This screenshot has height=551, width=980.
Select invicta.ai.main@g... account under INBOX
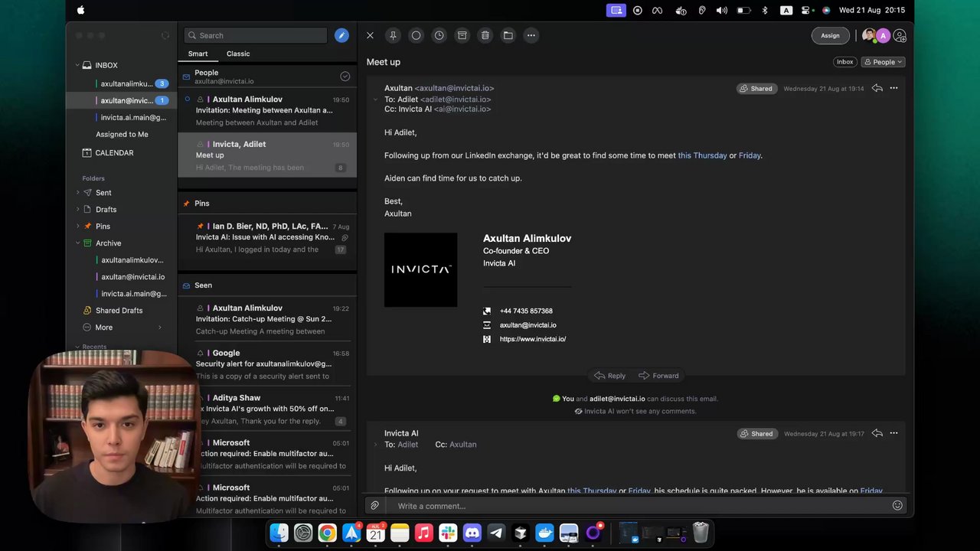point(133,118)
